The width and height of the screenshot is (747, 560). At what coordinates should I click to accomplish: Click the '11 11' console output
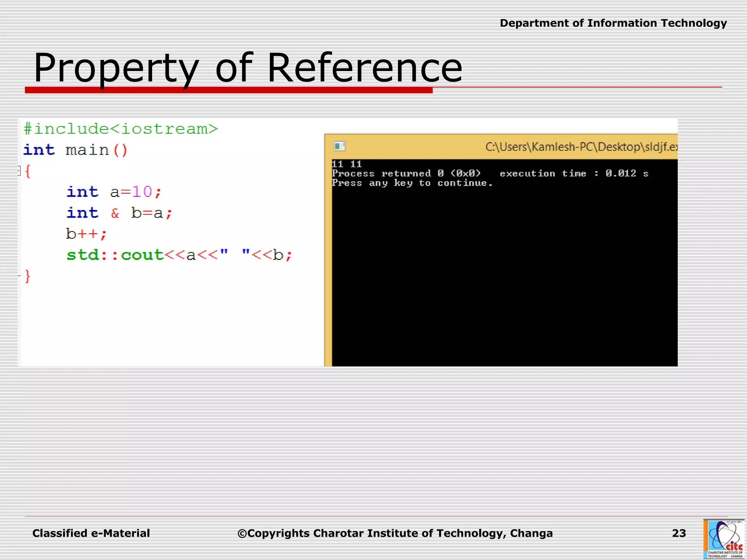click(347, 164)
